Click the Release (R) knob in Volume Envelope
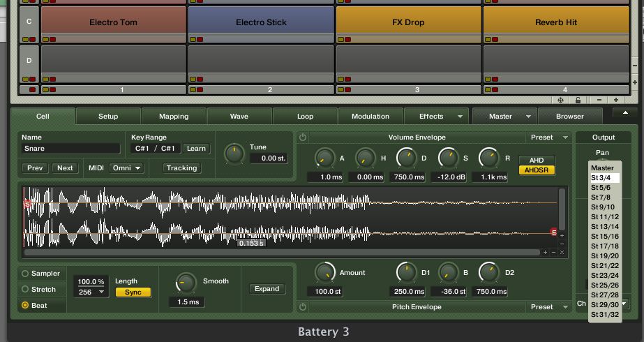The width and height of the screenshot is (644, 342). tap(488, 158)
